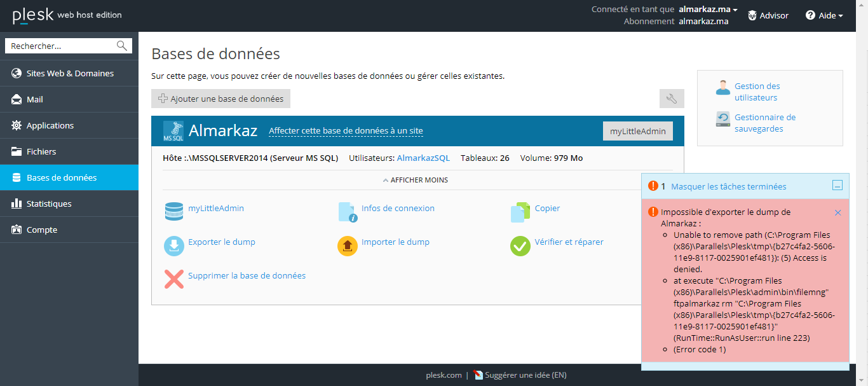868x386 pixels.
Task: Click the Gestionnaire de sauvegardes icon
Action: [723, 119]
